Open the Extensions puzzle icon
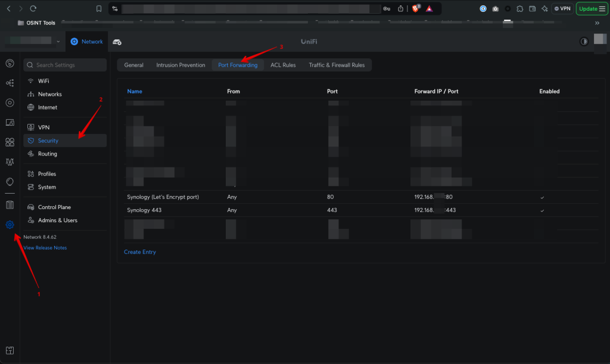The width and height of the screenshot is (610, 364). (519, 8)
